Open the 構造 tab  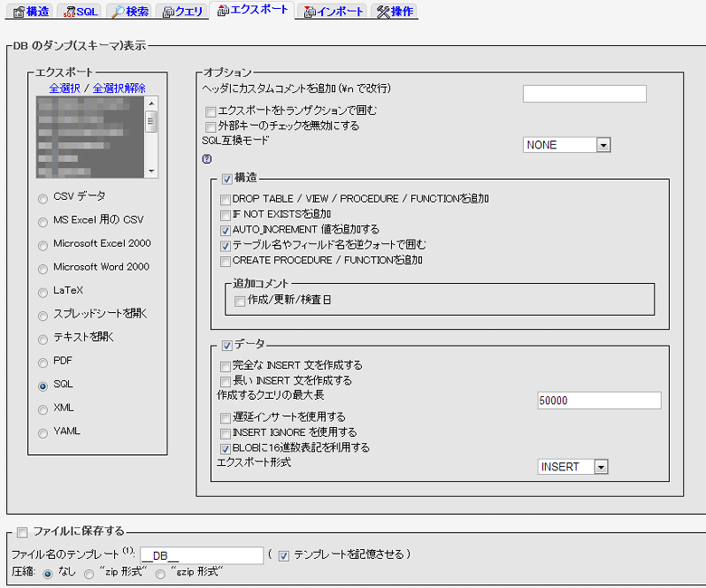point(31,11)
